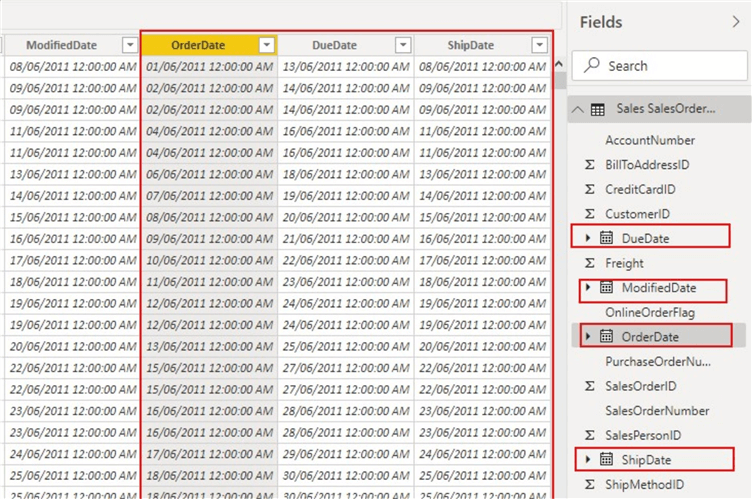Select the ShipDate column header

click(x=470, y=45)
